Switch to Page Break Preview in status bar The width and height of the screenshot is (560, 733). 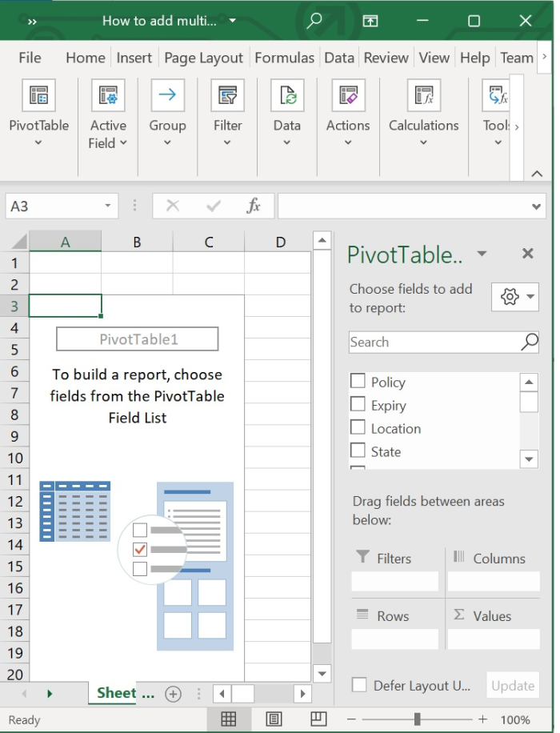(318, 719)
